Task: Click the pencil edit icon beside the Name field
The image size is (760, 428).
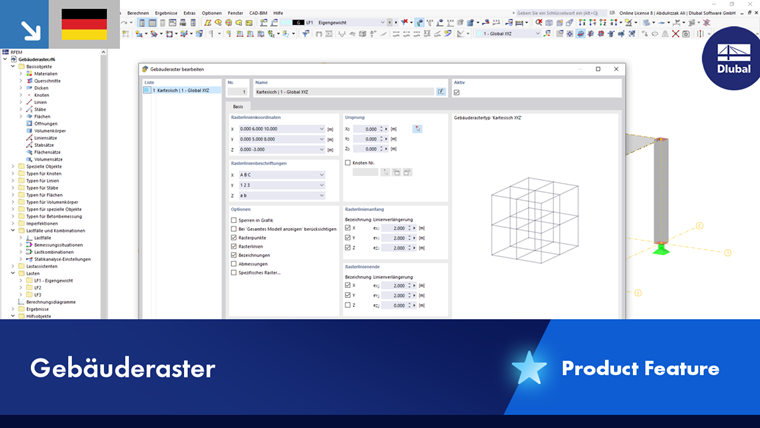Action: click(x=441, y=92)
